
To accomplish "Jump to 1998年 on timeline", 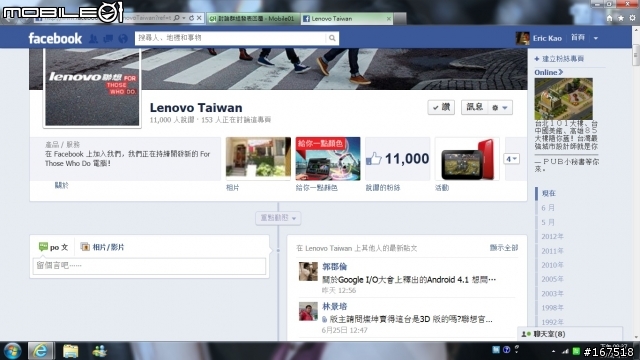I will click(552, 308).
